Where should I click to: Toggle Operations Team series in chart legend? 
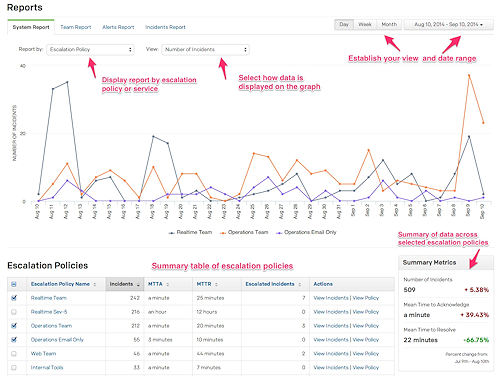pos(244,232)
